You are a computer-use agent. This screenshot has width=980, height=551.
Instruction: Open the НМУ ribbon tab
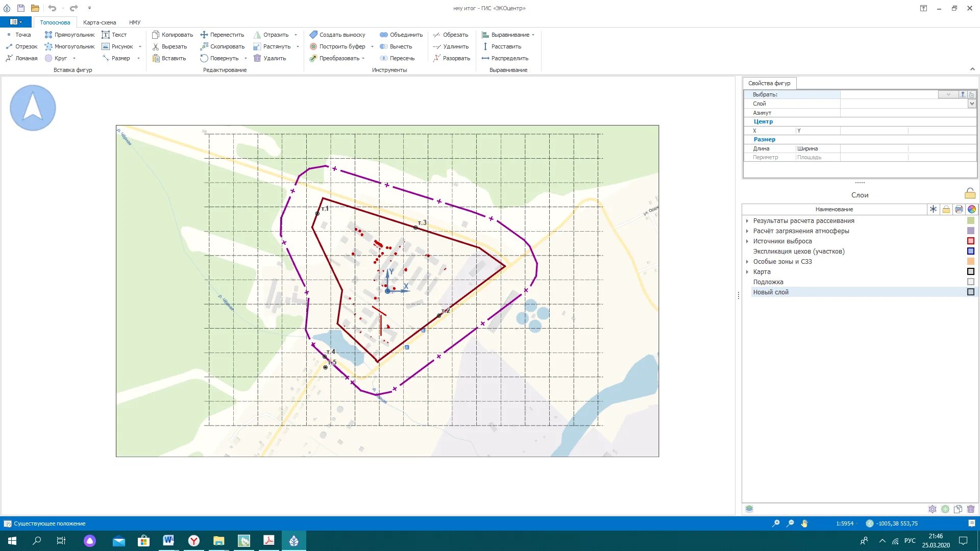click(135, 22)
